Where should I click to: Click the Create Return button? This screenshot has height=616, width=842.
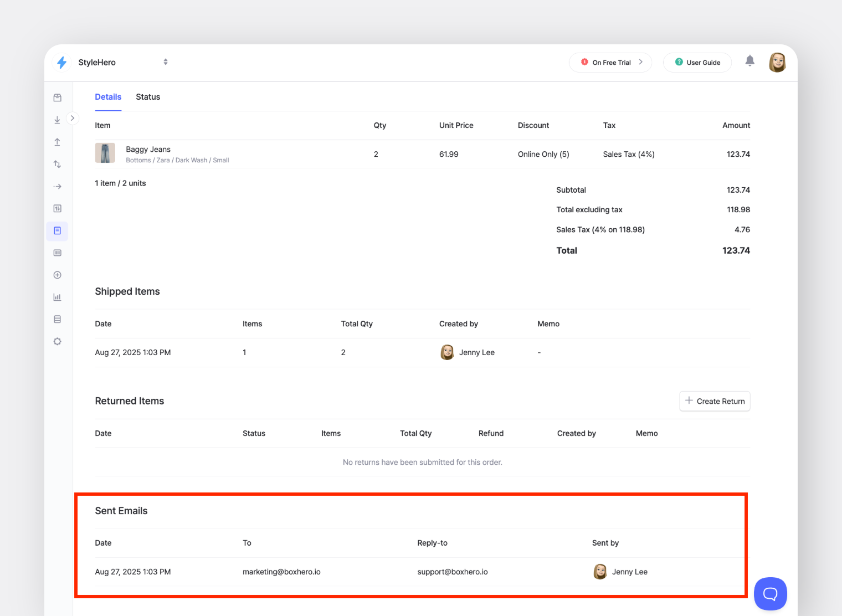click(715, 401)
